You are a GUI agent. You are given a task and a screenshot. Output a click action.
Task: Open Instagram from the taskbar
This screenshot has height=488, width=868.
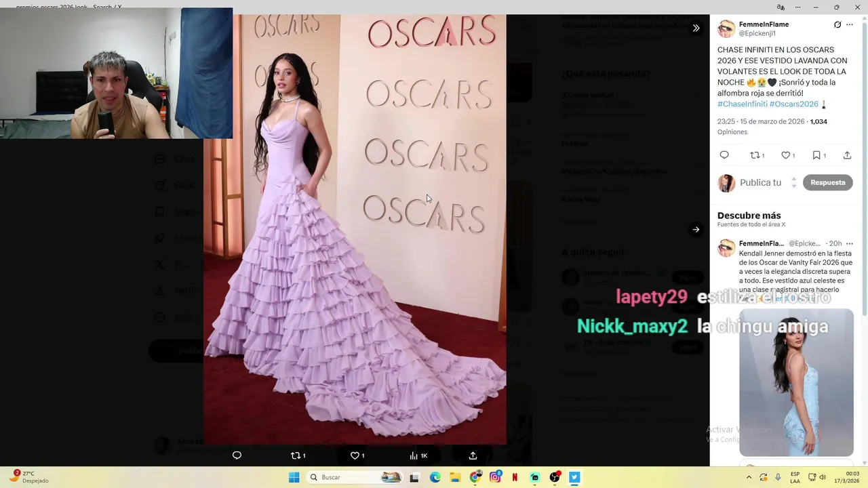click(x=495, y=477)
